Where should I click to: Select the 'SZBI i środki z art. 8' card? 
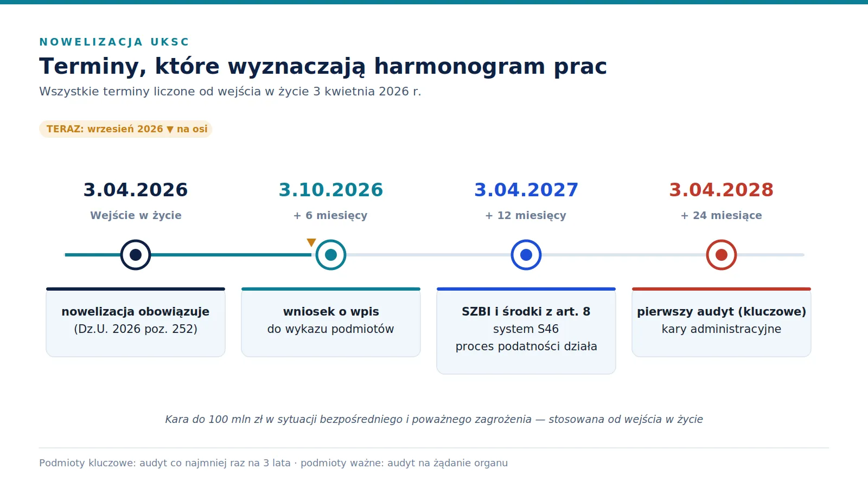526,331
